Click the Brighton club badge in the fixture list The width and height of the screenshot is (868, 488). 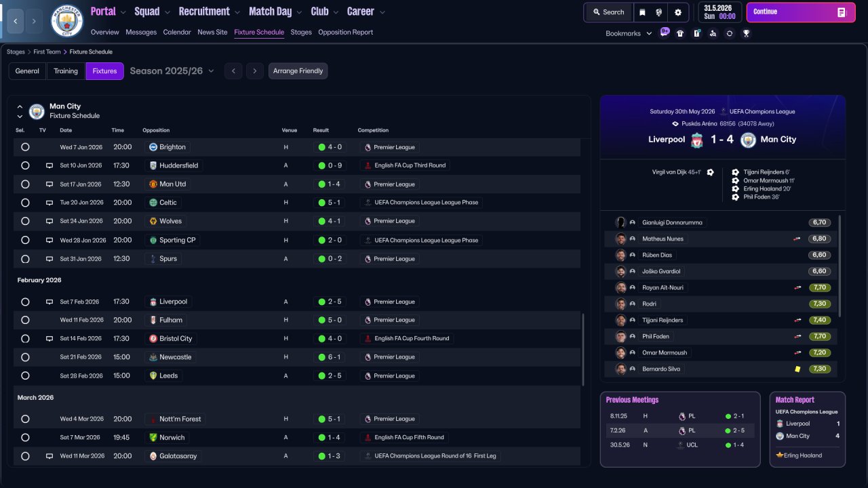click(x=153, y=147)
